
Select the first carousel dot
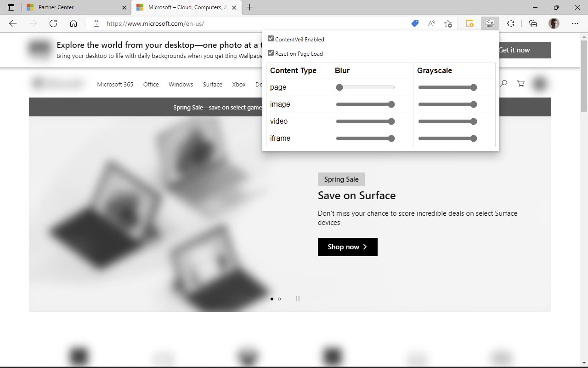272,299
